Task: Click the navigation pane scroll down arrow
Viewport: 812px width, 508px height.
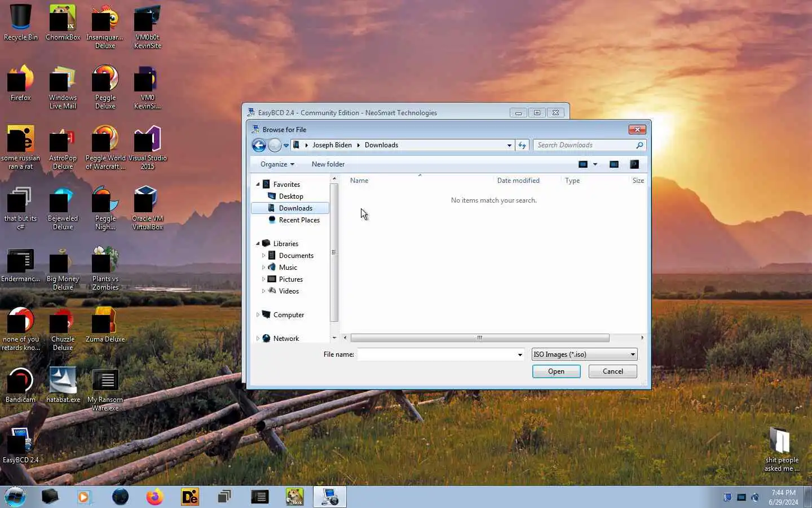Action: click(334, 338)
